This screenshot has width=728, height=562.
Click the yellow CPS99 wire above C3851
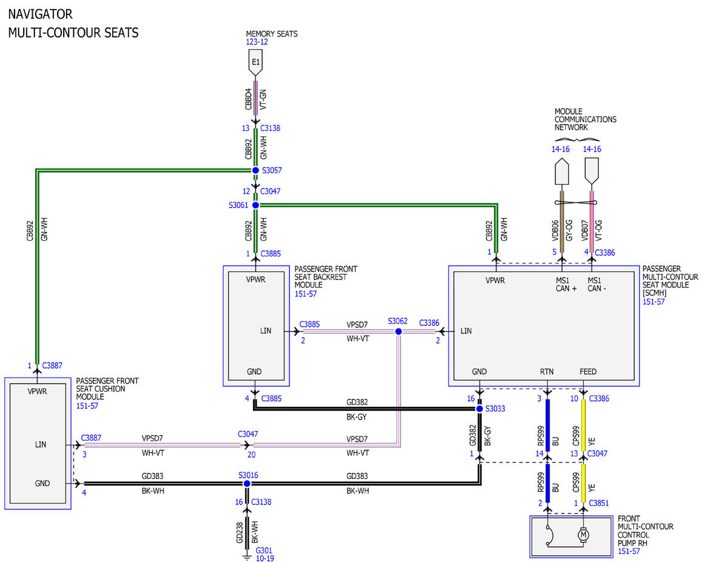[x=584, y=483]
